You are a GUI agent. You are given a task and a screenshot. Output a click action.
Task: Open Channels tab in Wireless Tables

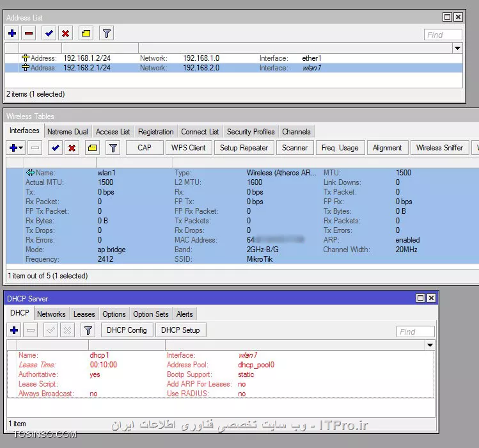tap(296, 132)
